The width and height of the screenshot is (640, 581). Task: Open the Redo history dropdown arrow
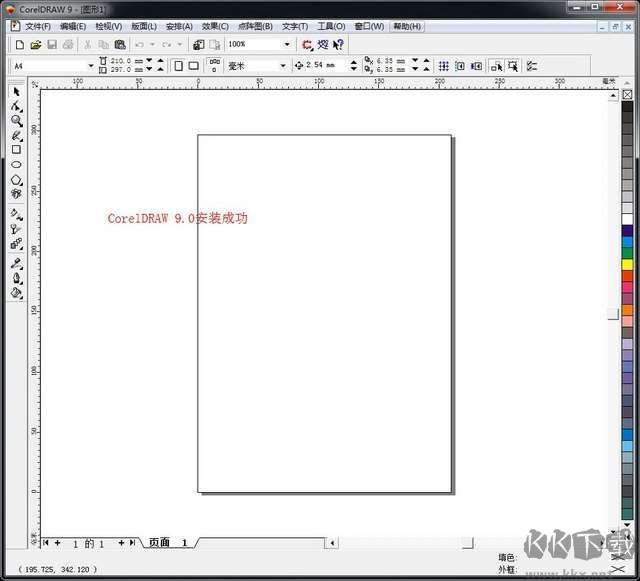click(180, 44)
